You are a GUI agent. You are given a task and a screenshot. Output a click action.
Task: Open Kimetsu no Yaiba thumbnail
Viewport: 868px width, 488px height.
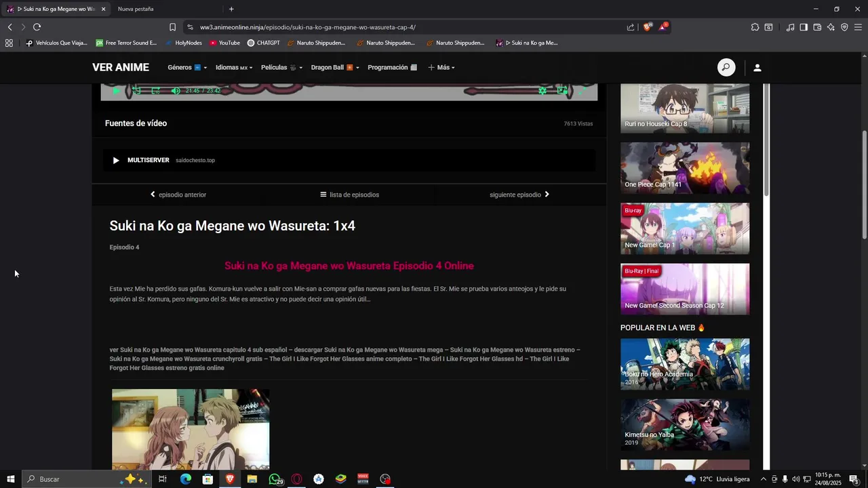click(x=685, y=424)
